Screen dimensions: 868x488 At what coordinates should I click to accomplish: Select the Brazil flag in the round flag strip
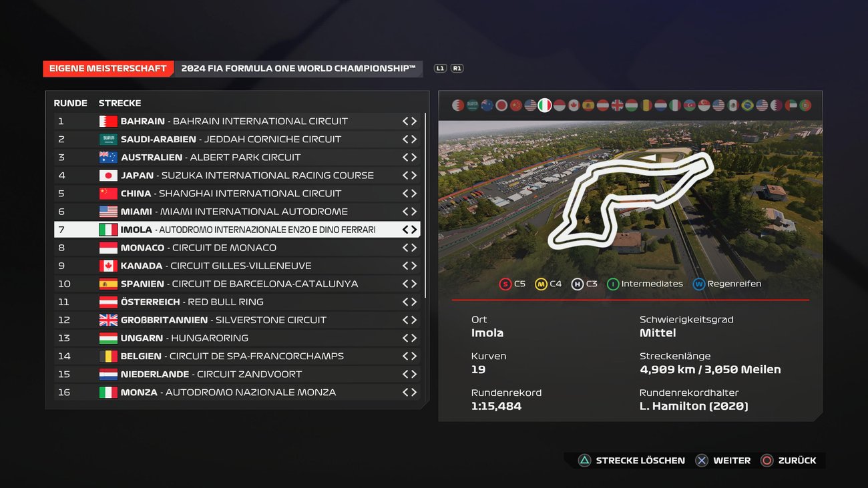pyautogui.click(x=748, y=105)
